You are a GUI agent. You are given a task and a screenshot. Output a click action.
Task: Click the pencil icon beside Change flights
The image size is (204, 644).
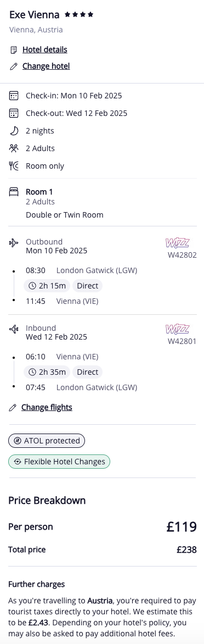tap(13, 407)
